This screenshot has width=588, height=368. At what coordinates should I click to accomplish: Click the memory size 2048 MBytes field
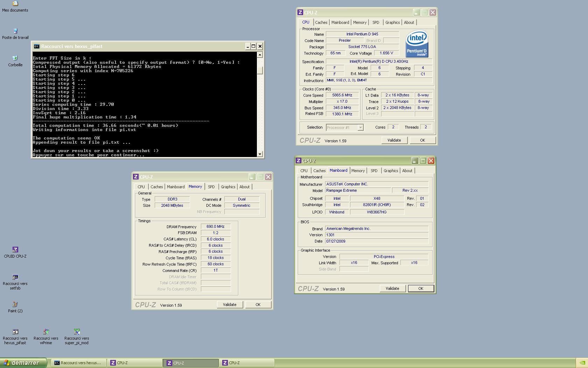coord(172,206)
